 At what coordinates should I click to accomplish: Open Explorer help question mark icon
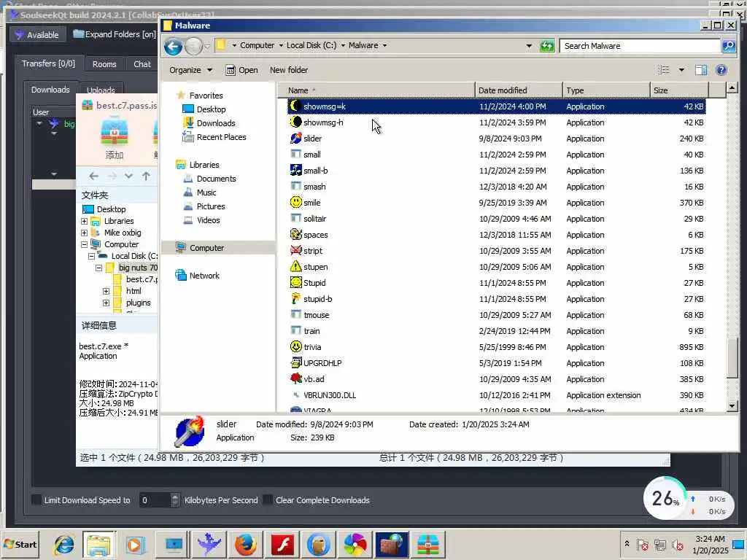click(721, 70)
